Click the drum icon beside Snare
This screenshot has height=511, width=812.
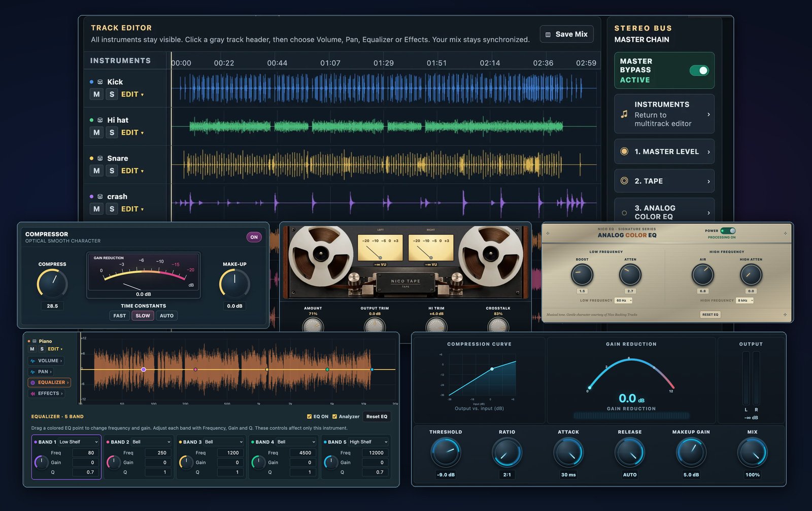[x=100, y=158]
